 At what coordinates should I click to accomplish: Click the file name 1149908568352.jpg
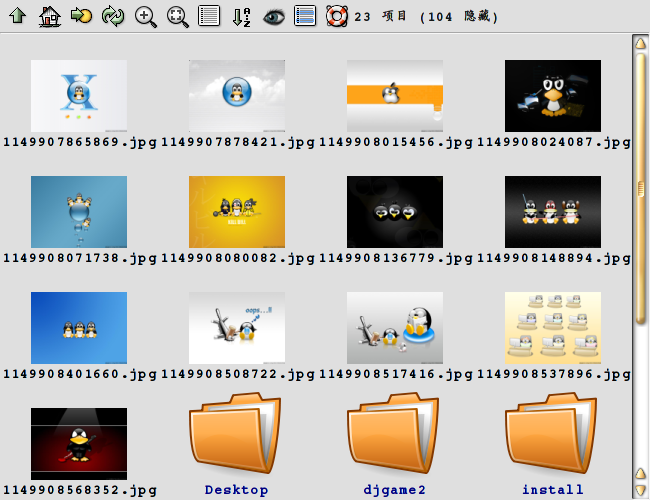click(80, 491)
